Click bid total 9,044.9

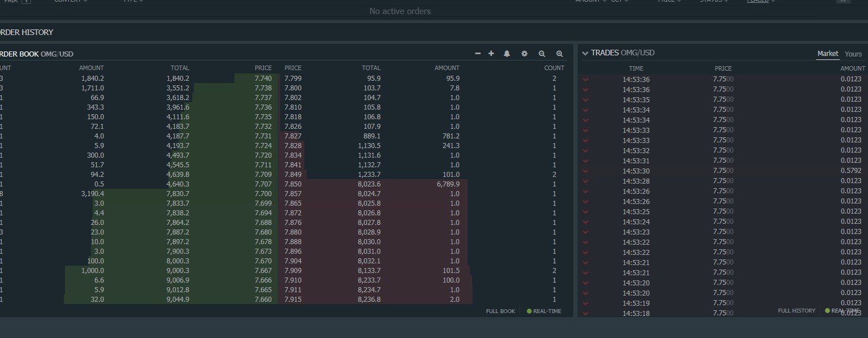tap(178, 300)
